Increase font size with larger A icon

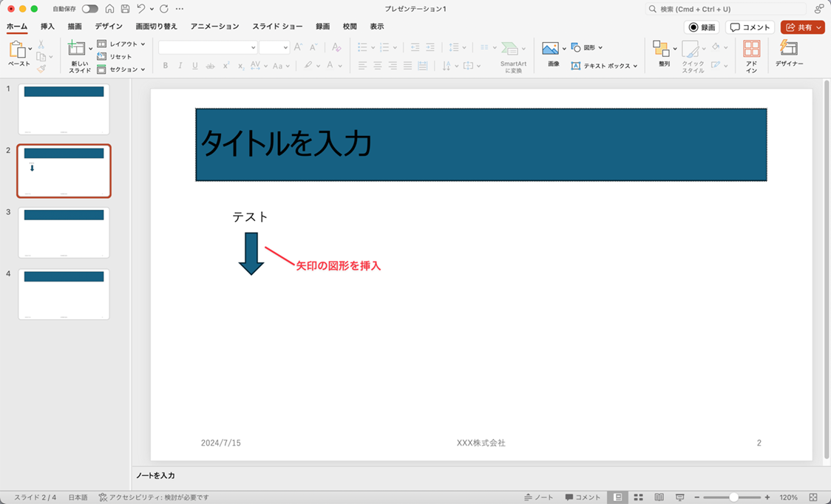(298, 47)
